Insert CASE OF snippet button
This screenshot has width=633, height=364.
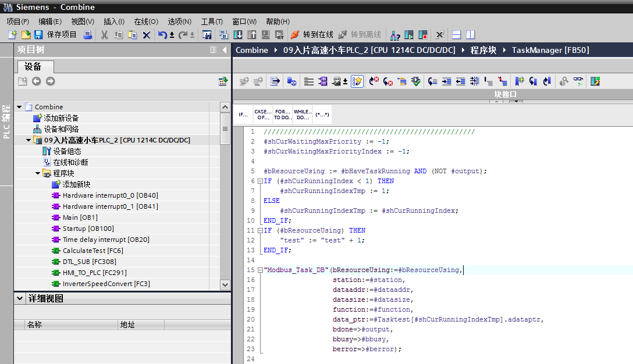point(262,115)
